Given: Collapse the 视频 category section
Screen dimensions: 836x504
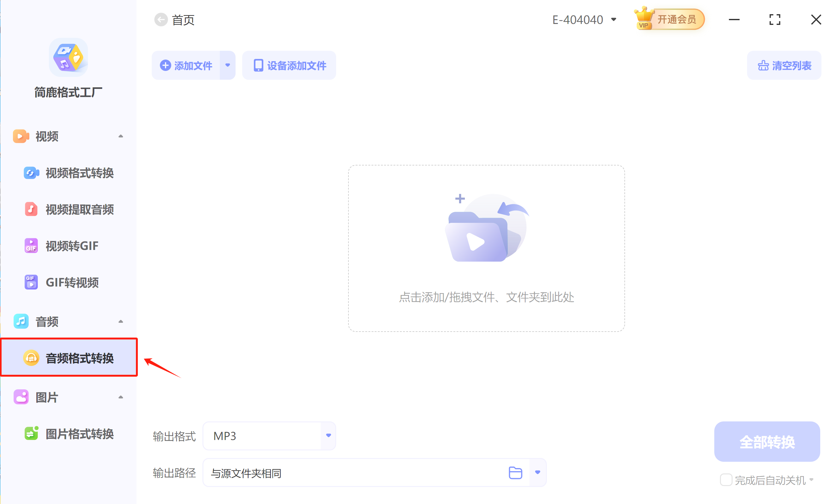Looking at the screenshot, I should 121,136.
